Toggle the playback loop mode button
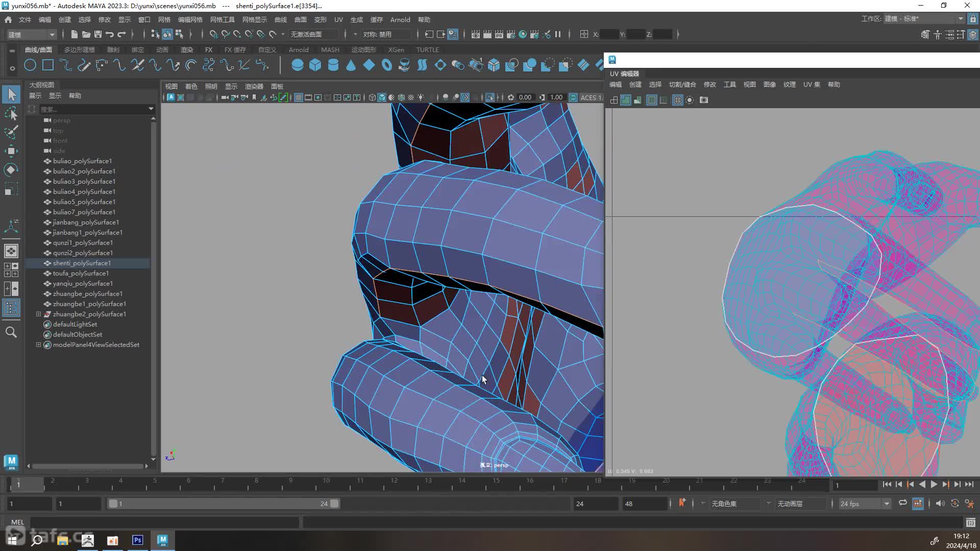The image size is (980, 551). point(903,504)
